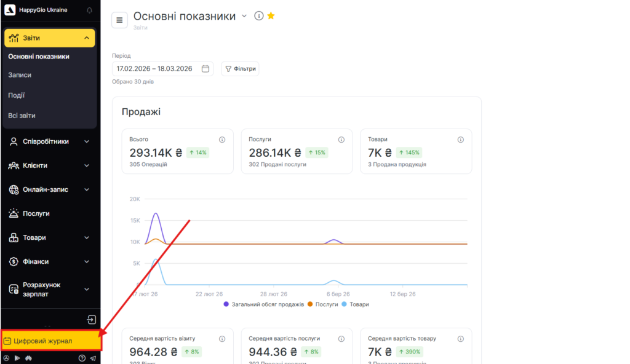This screenshot has height=364, width=630.
Task: Open Записи under the Звіти menu
Action: pyautogui.click(x=20, y=75)
